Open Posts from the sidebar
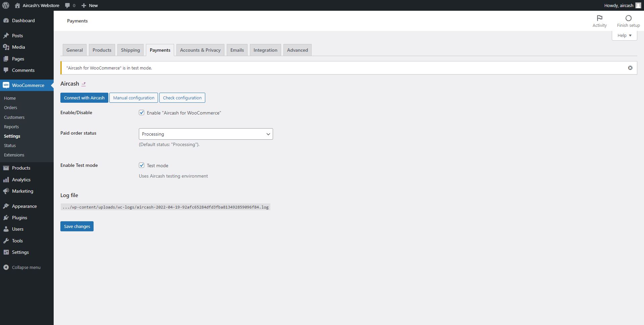 [x=27, y=36]
